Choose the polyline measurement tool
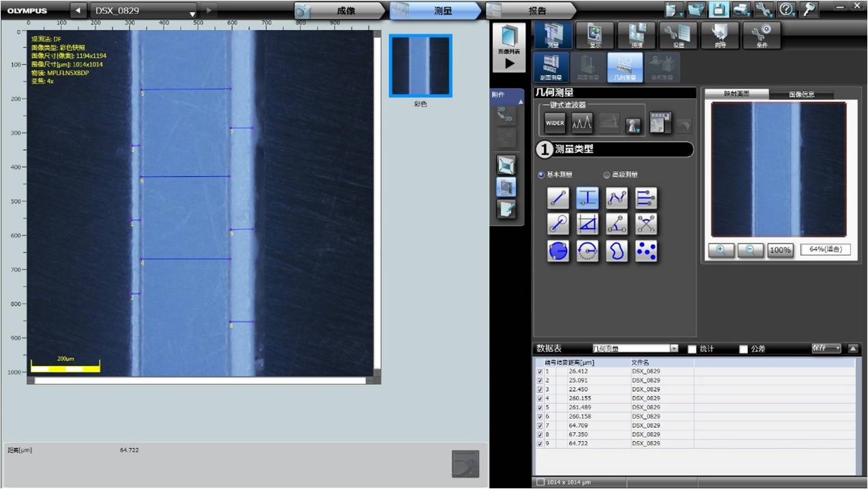The width and height of the screenshot is (868, 489). (x=617, y=198)
